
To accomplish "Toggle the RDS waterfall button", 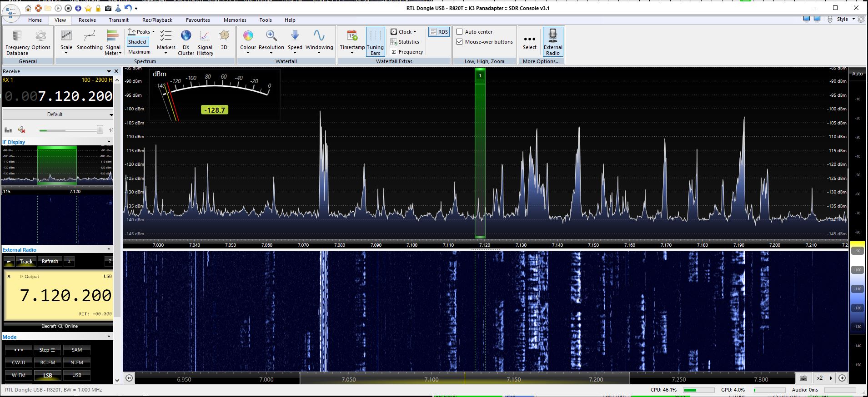I will 439,32.
